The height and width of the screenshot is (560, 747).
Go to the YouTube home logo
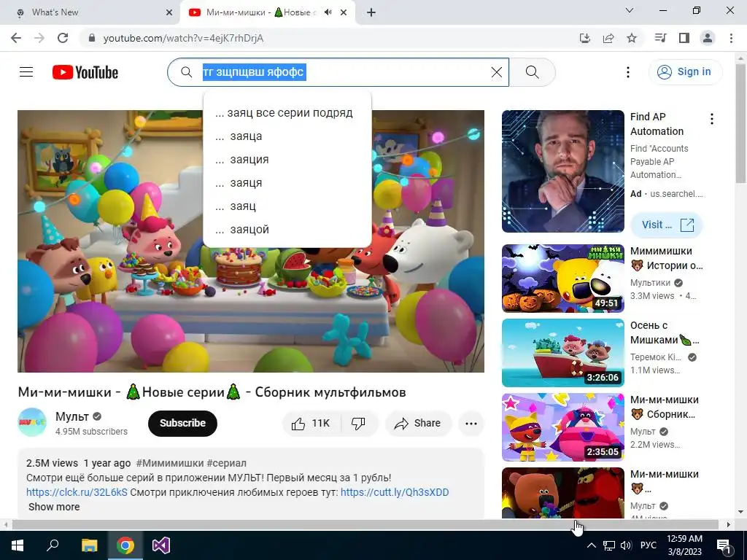click(85, 72)
